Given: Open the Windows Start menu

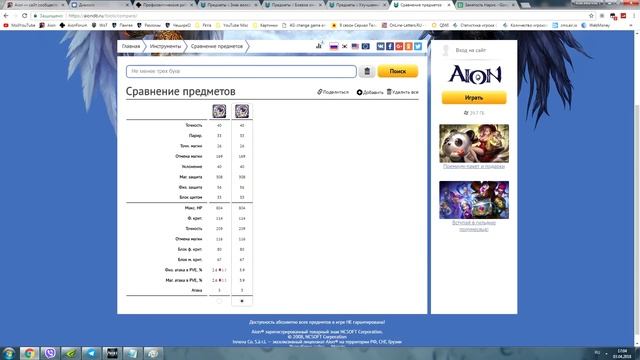Looking at the screenshot, I should (9, 353).
